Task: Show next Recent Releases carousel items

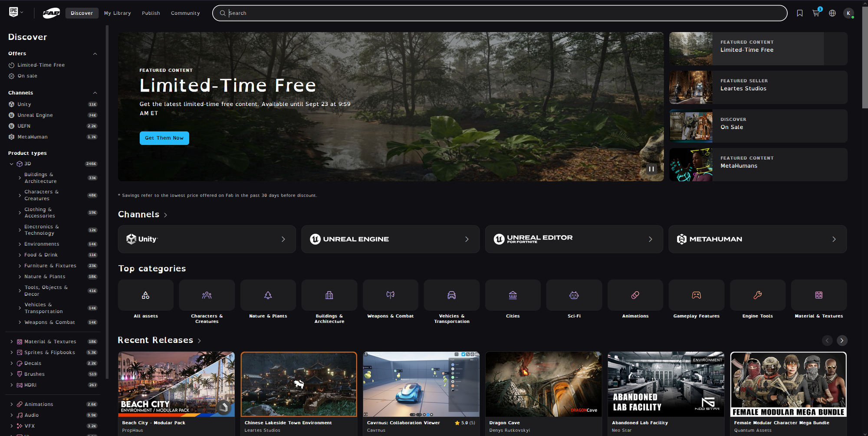Action: [x=842, y=341]
